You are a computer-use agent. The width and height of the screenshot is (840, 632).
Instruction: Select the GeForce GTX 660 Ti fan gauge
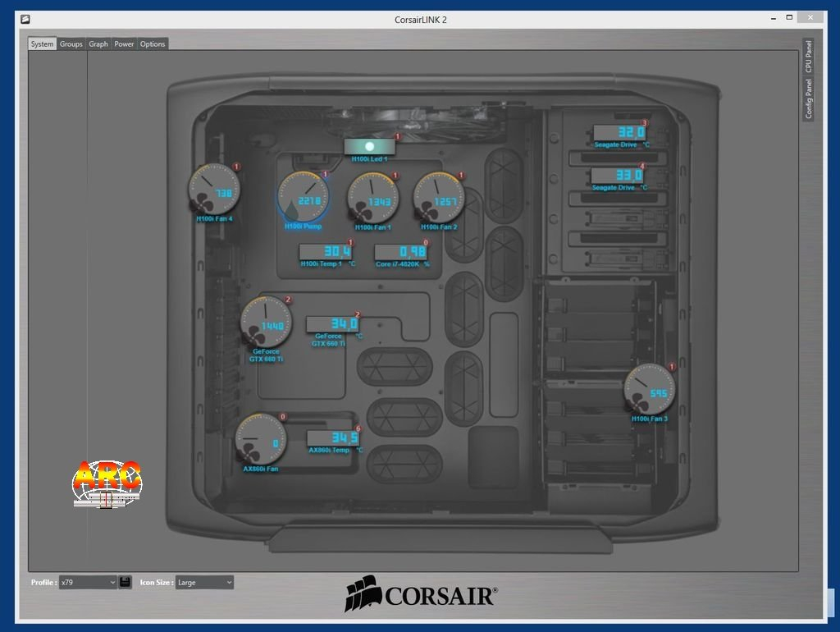tap(265, 322)
